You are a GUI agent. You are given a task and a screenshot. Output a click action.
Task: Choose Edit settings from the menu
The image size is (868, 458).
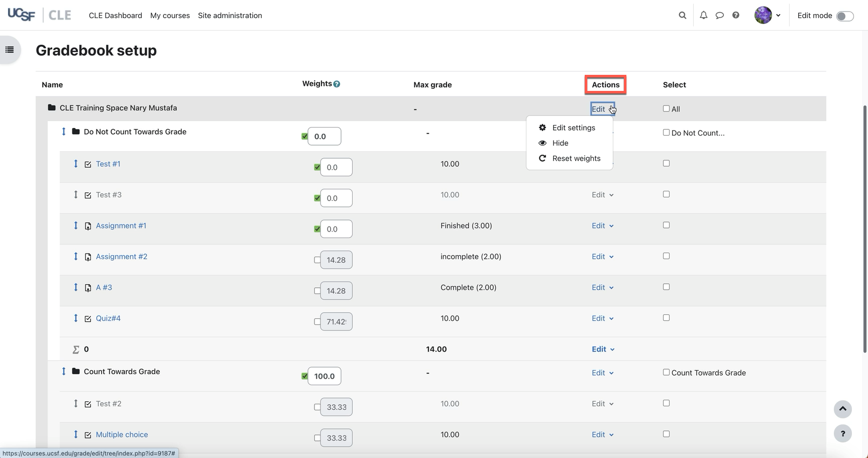coord(570,128)
